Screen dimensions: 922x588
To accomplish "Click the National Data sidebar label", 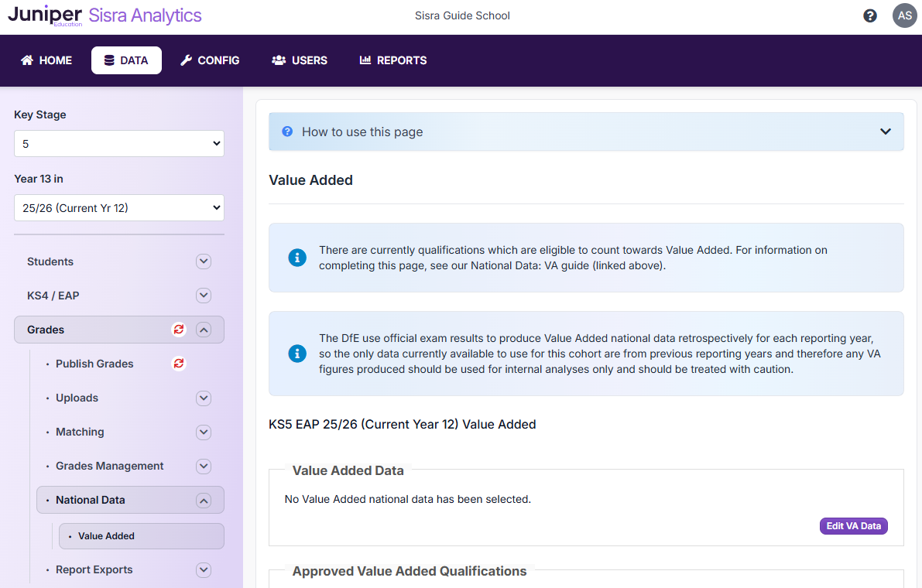I will (x=91, y=500).
